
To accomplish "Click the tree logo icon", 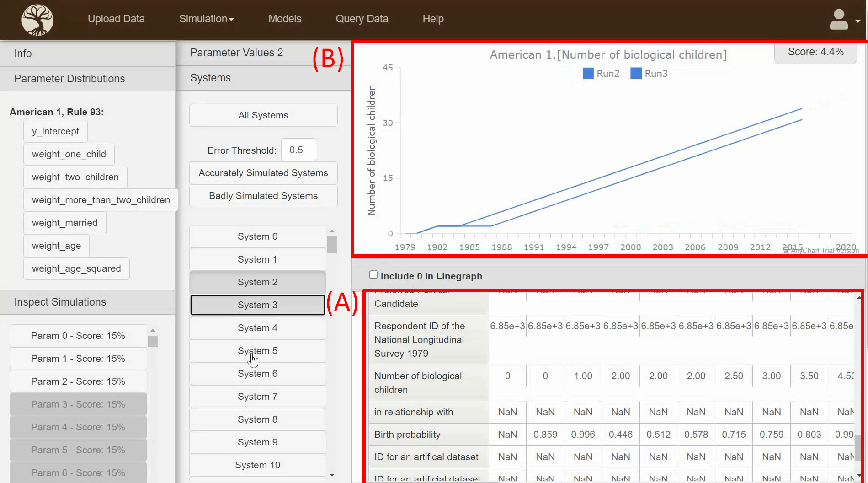I will (x=37, y=20).
